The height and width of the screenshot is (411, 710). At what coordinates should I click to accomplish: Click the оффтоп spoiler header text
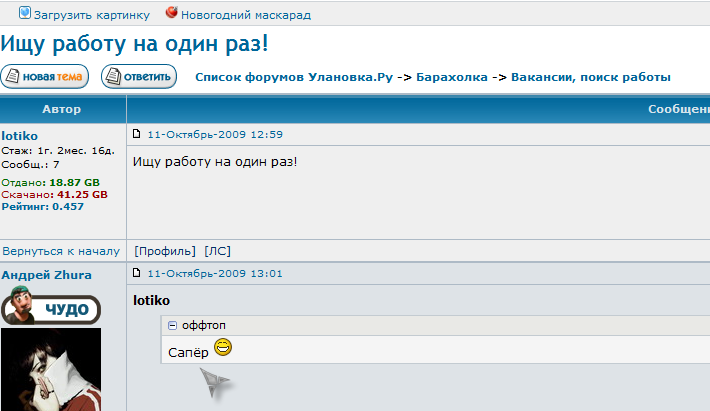204,325
